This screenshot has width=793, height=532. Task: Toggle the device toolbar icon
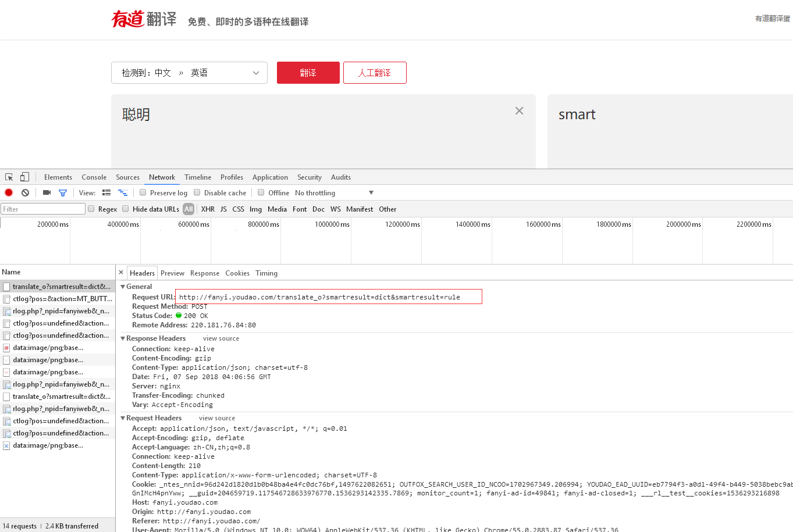click(x=24, y=177)
